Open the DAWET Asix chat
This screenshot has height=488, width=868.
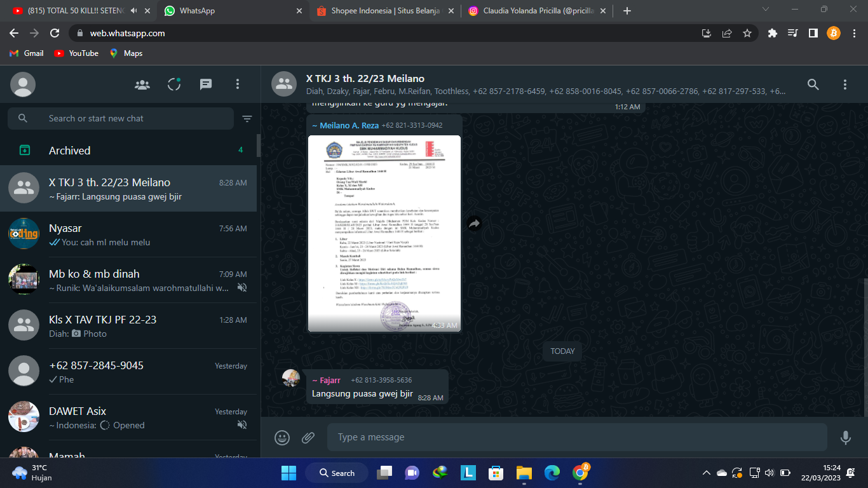click(128, 417)
